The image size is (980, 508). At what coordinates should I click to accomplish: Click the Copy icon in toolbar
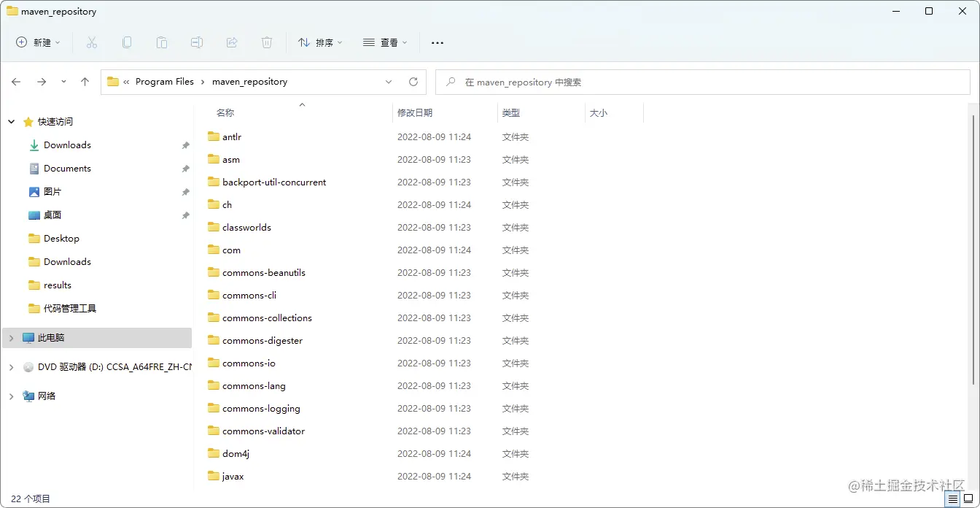point(127,43)
